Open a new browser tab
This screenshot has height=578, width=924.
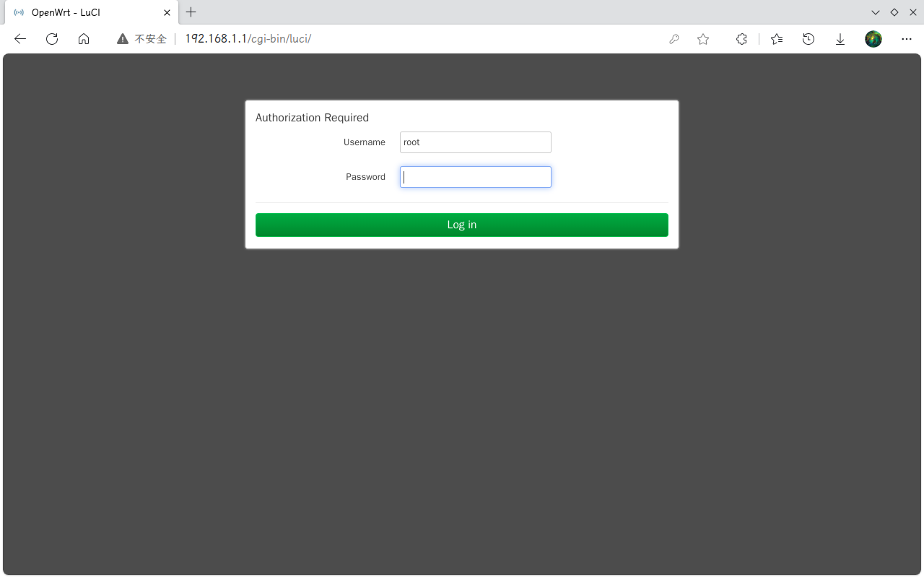[x=191, y=12]
